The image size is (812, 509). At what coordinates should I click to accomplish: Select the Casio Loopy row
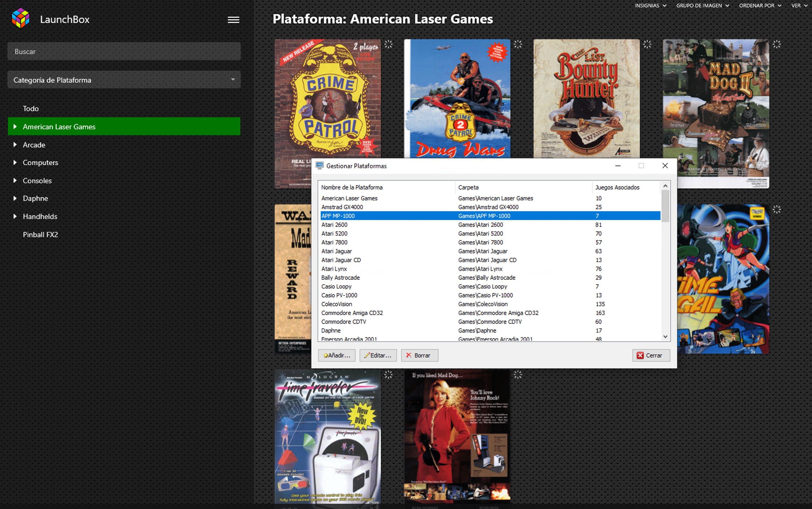click(x=490, y=286)
